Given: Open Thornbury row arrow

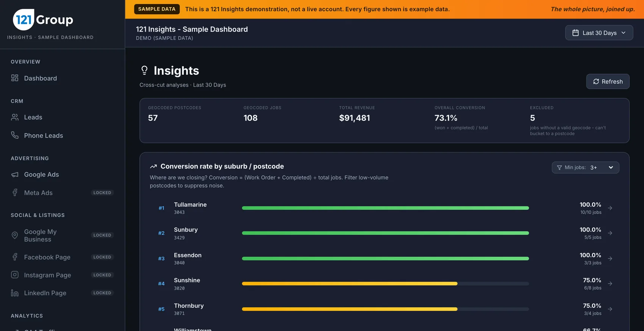Looking at the screenshot, I should point(610,309).
